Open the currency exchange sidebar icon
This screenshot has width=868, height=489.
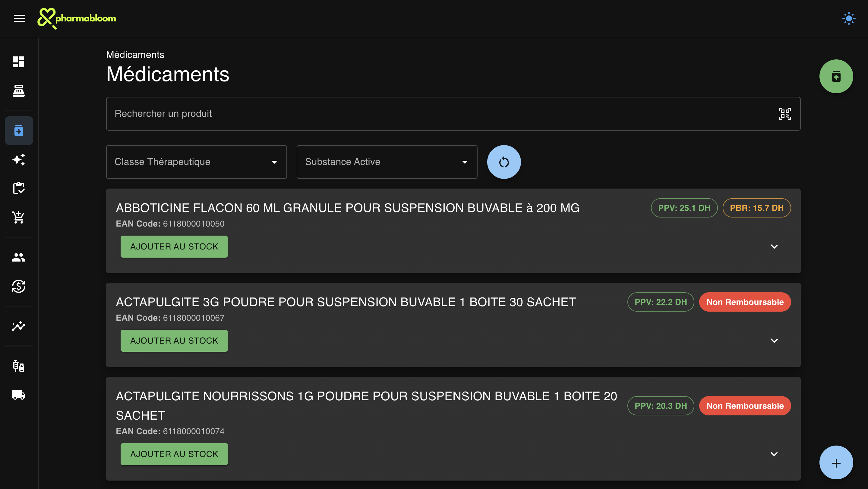[x=19, y=286]
